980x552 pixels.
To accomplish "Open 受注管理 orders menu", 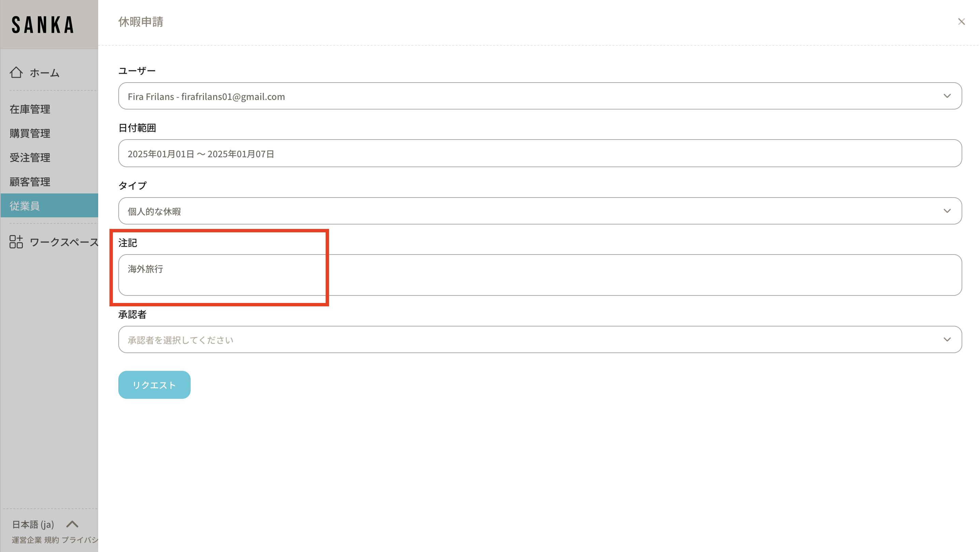I will click(x=30, y=158).
